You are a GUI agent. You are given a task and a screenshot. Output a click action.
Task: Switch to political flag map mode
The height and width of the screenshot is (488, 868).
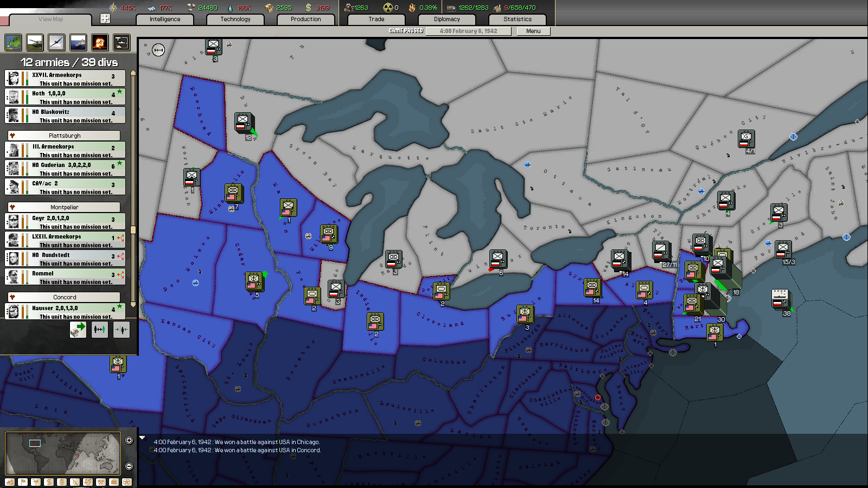click(23, 481)
